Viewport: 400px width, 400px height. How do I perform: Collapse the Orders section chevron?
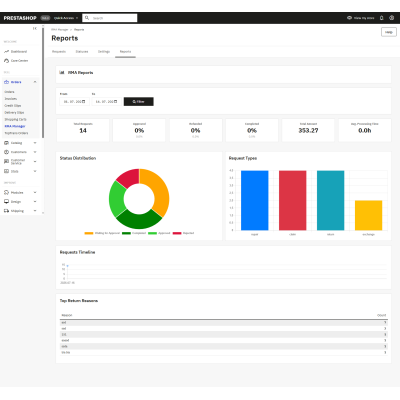pos(35,82)
